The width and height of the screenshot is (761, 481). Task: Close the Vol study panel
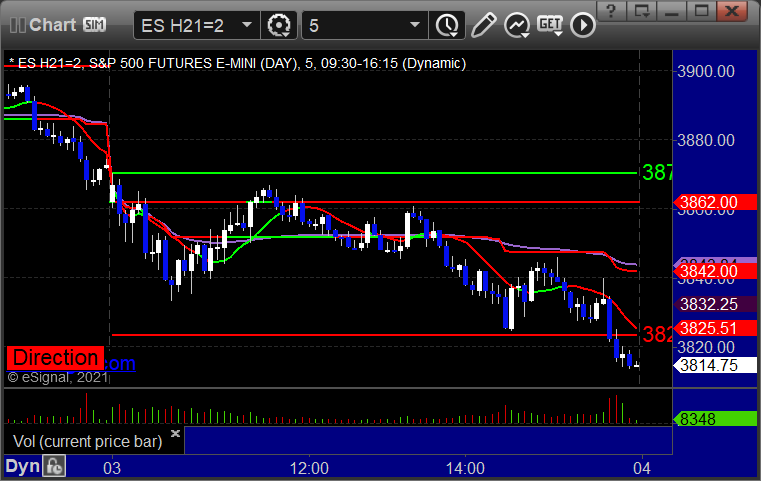(x=176, y=433)
